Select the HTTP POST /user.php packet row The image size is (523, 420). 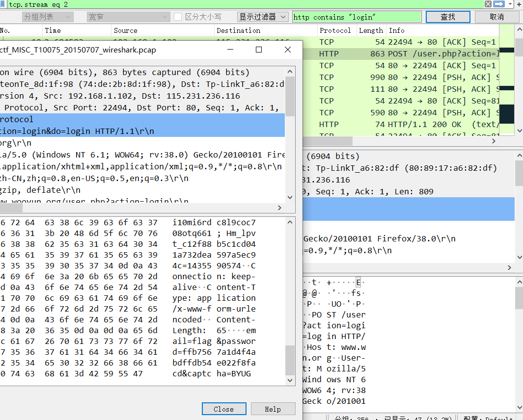coord(401,53)
